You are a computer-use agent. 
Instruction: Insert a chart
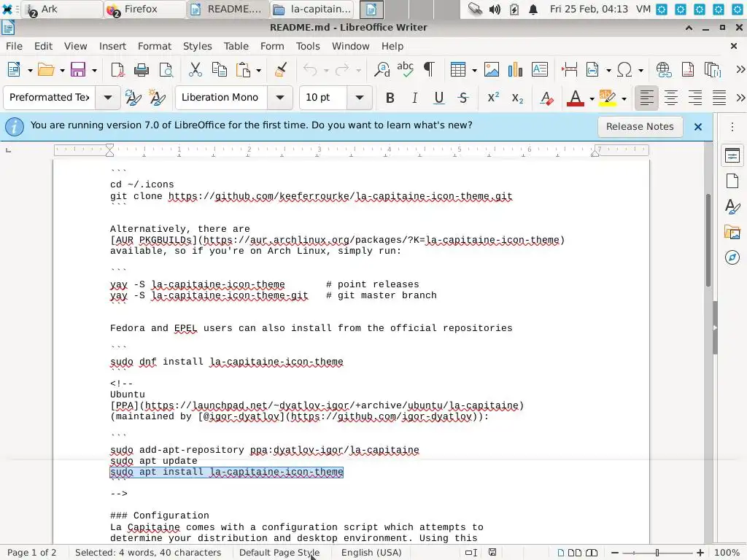515,69
